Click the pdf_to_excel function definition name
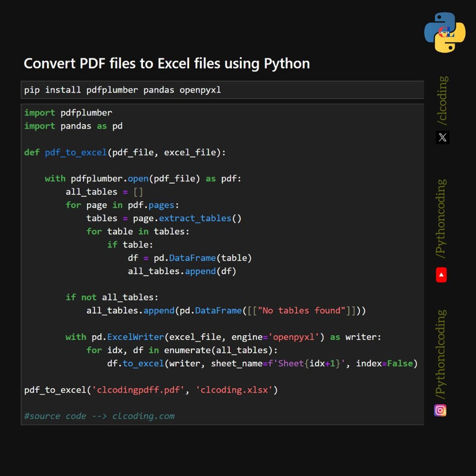This screenshot has height=476, width=476. 75,152
